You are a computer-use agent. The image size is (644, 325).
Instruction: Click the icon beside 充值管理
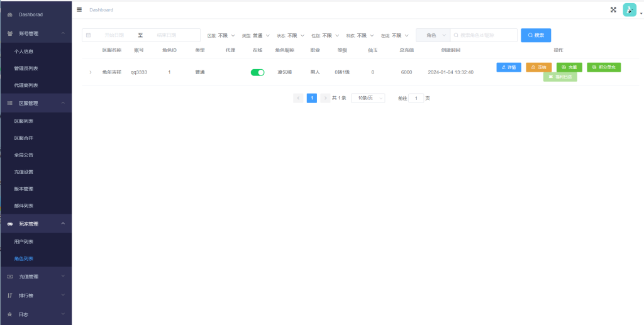[x=10, y=277]
